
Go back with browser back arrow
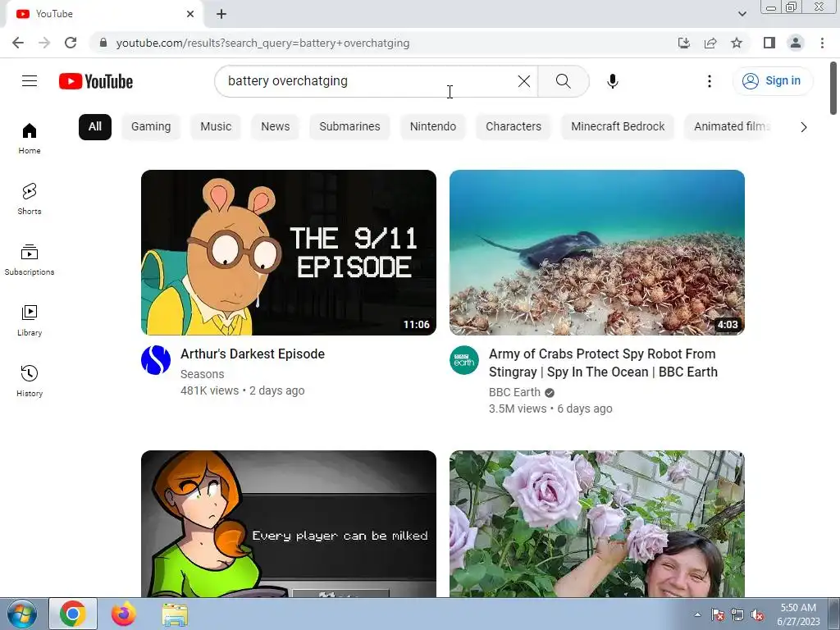coord(18,43)
